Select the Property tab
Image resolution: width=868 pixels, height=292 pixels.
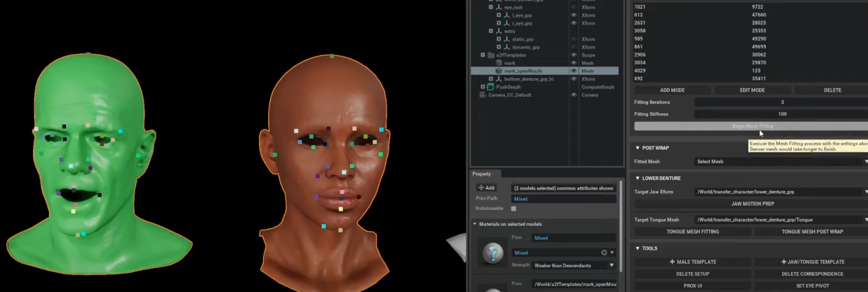(x=481, y=174)
